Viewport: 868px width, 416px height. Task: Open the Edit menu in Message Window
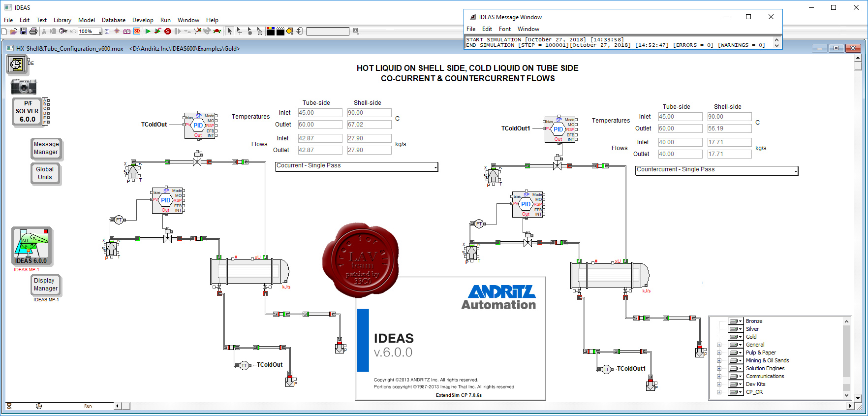click(x=487, y=29)
